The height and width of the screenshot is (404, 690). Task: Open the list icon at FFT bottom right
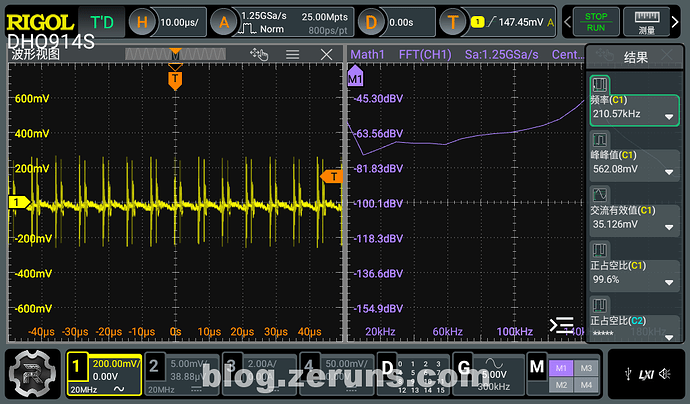563,325
